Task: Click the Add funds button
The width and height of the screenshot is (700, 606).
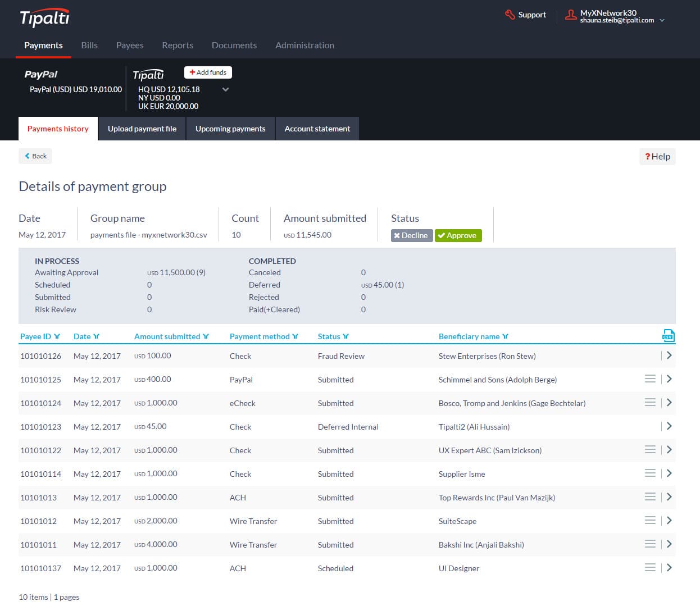Action: (x=208, y=72)
